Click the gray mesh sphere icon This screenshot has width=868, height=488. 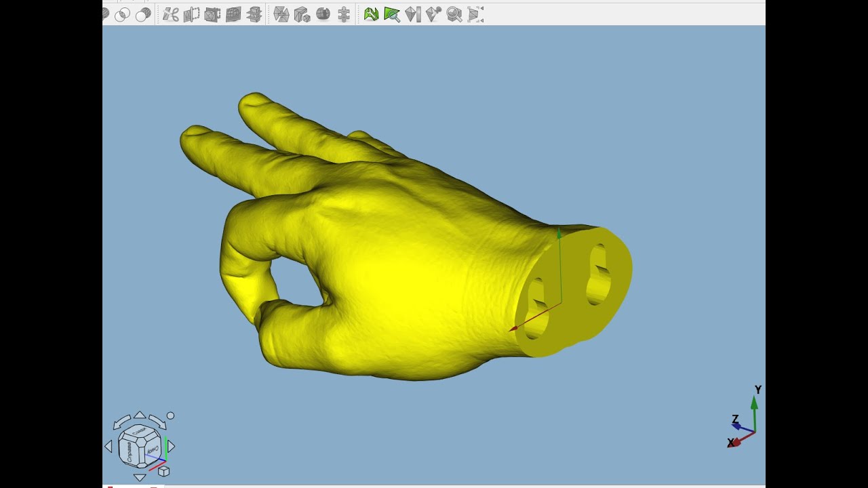click(x=323, y=14)
